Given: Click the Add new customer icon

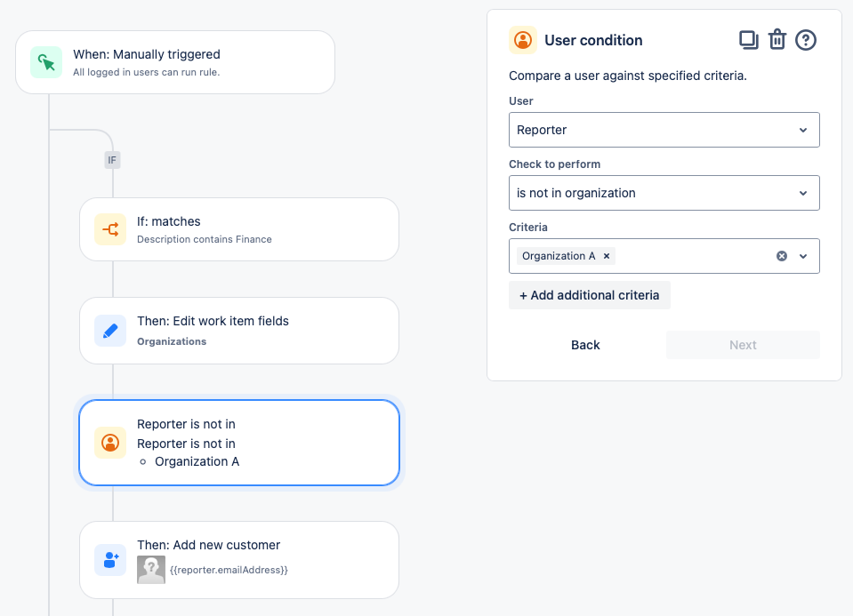Looking at the screenshot, I should (x=110, y=560).
